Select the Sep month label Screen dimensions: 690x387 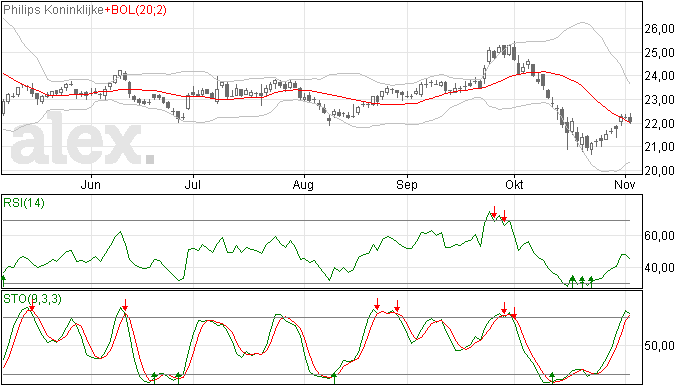click(x=407, y=185)
